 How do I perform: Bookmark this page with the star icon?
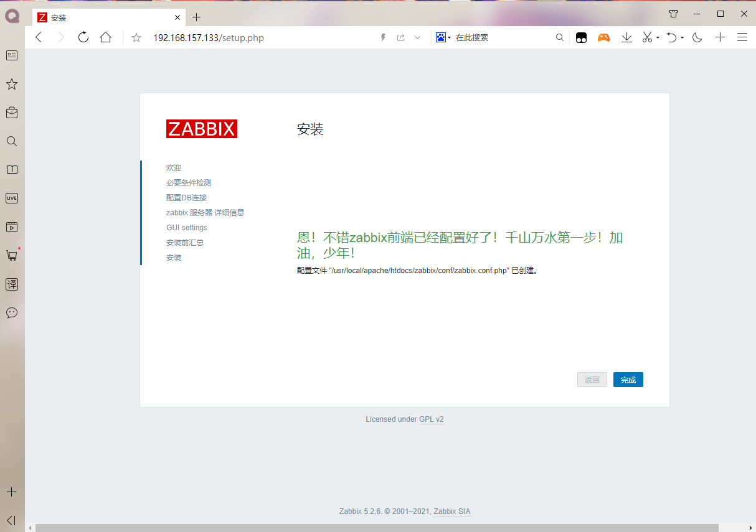point(136,38)
